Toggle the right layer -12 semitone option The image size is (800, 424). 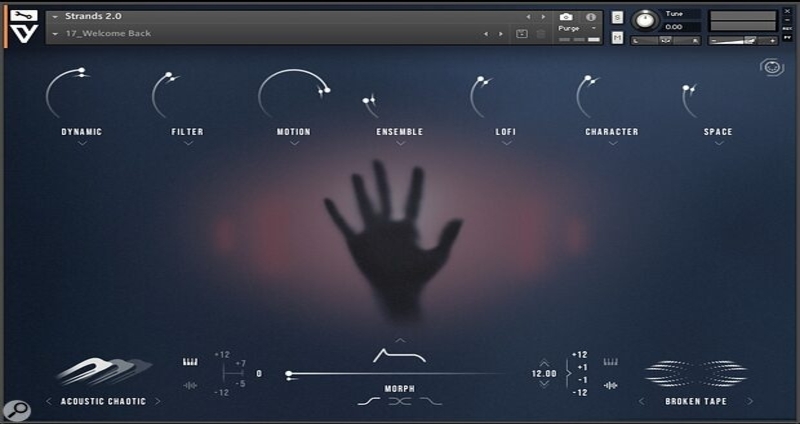click(x=580, y=392)
